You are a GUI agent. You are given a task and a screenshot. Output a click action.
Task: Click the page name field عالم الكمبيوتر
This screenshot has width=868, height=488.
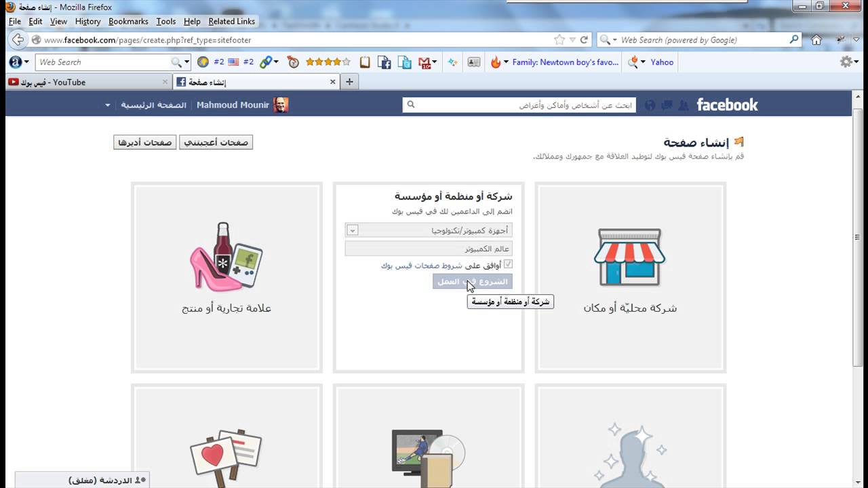[x=429, y=249]
